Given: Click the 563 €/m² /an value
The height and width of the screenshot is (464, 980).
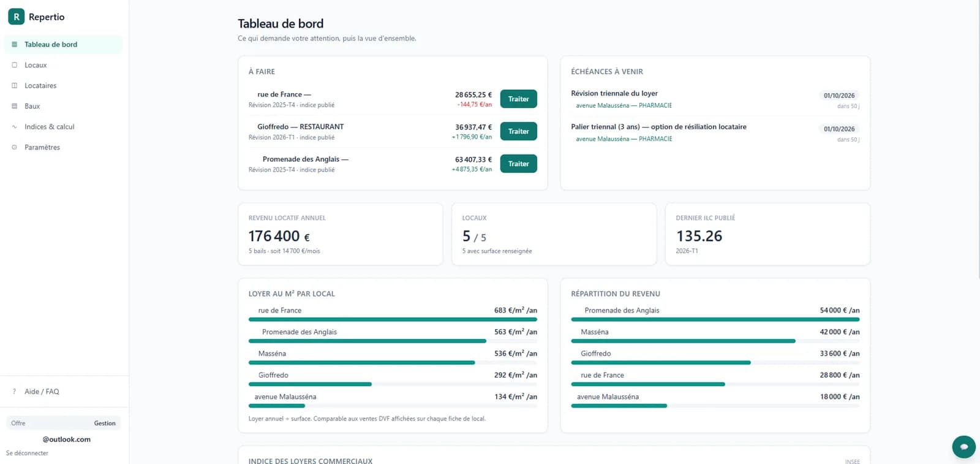Looking at the screenshot, I should (x=516, y=332).
